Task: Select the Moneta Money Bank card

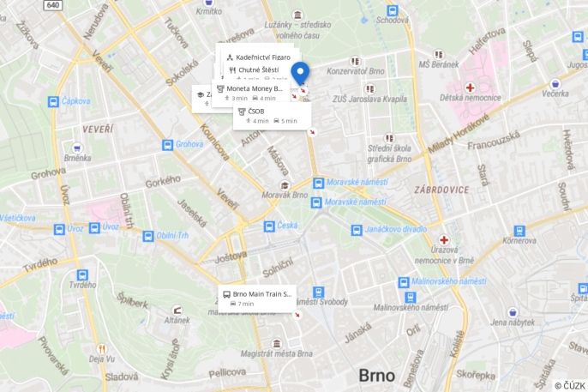Action: pyautogui.click(x=251, y=93)
